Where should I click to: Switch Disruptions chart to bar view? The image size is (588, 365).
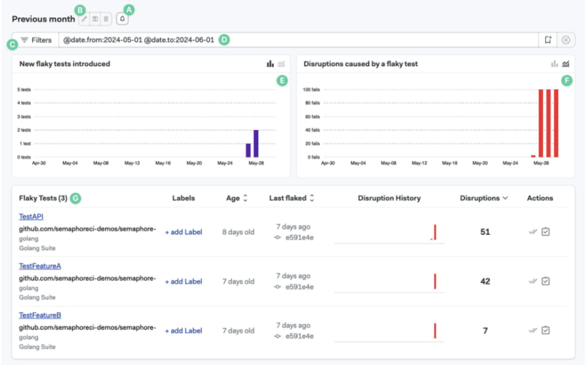[x=554, y=64]
